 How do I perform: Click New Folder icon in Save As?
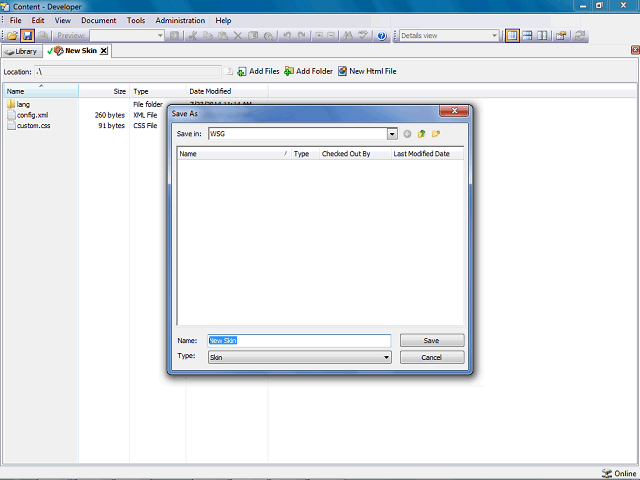click(436, 134)
